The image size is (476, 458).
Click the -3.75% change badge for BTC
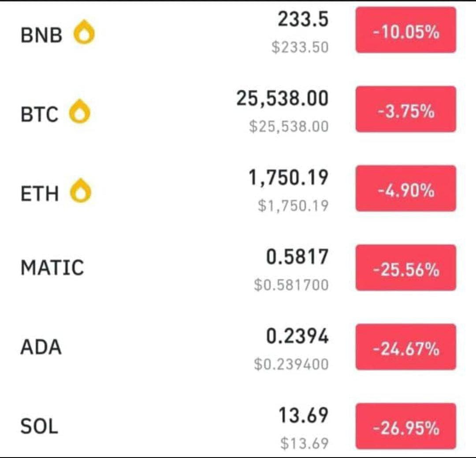[406, 109]
